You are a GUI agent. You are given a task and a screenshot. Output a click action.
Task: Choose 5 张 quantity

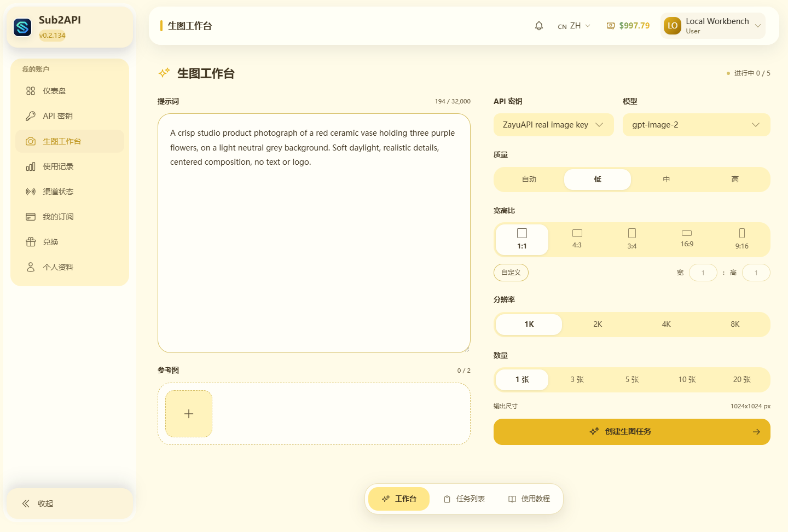(632, 380)
